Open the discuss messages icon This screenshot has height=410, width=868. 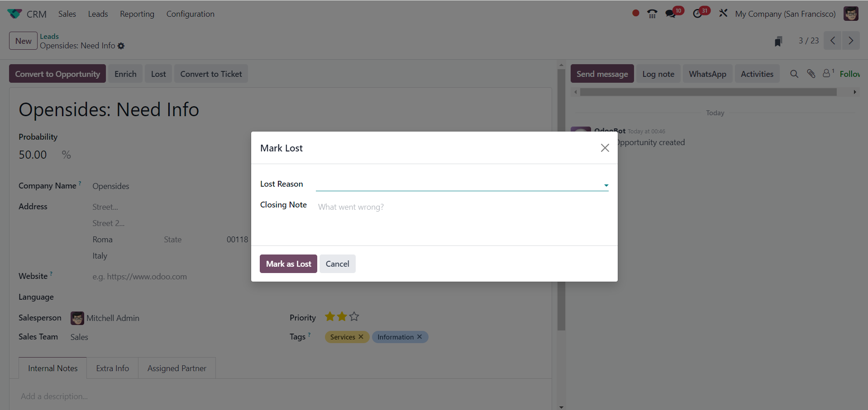pos(671,14)
